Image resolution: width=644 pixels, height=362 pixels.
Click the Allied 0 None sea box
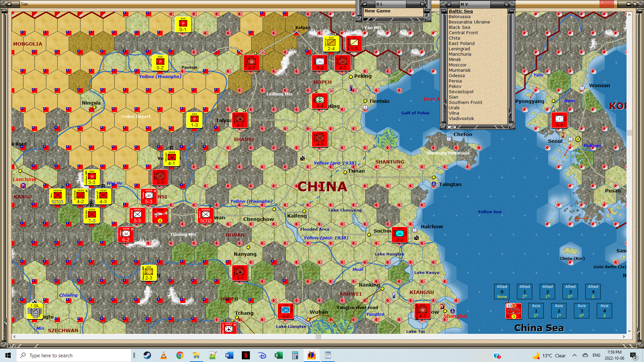(502, 291)
